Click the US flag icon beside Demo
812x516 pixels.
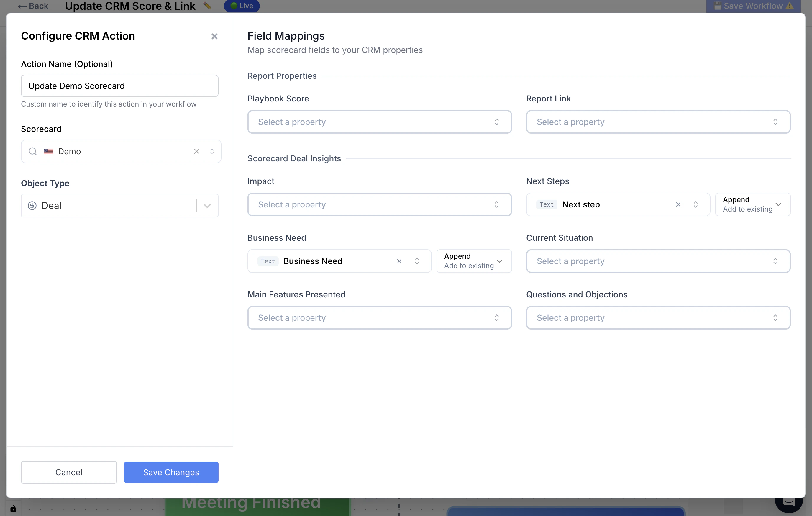pyautogui.click(x=49, y=151)
